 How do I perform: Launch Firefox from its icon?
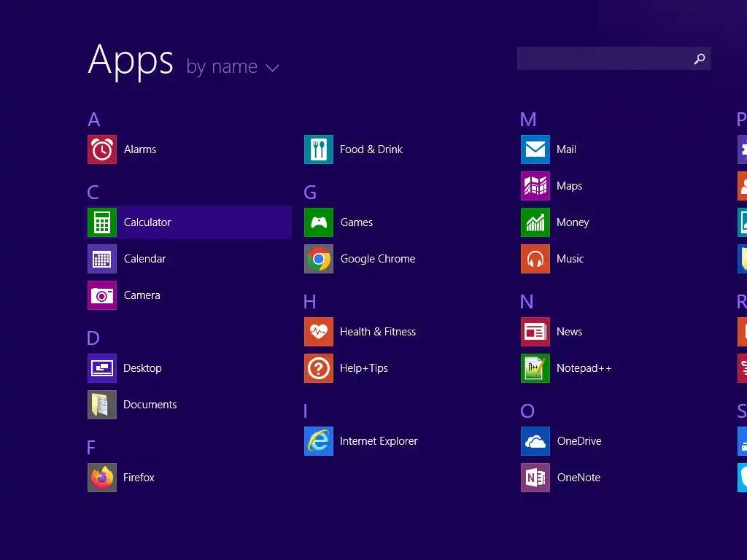click(x=102, y=478)
